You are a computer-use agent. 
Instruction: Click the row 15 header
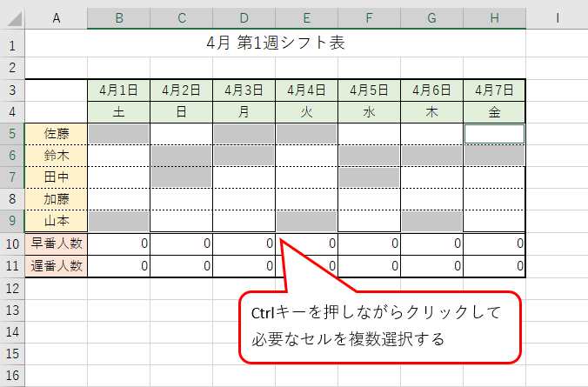(12, 354)
